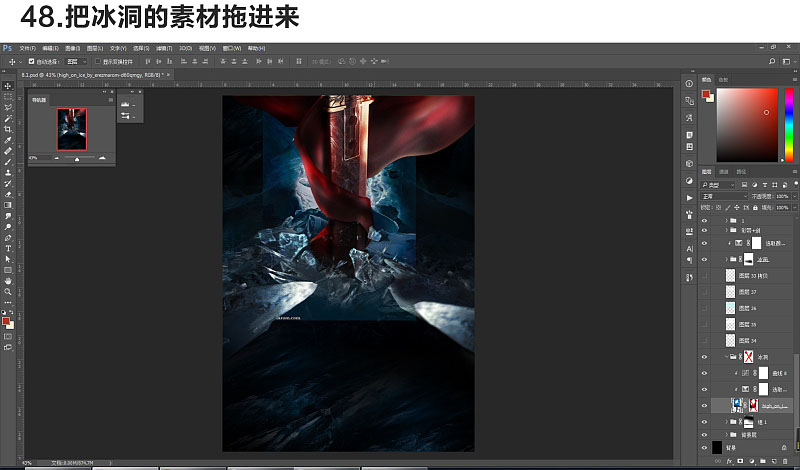
Task: Click the lock all padlock icon
Action: click(x=755, y=208)
